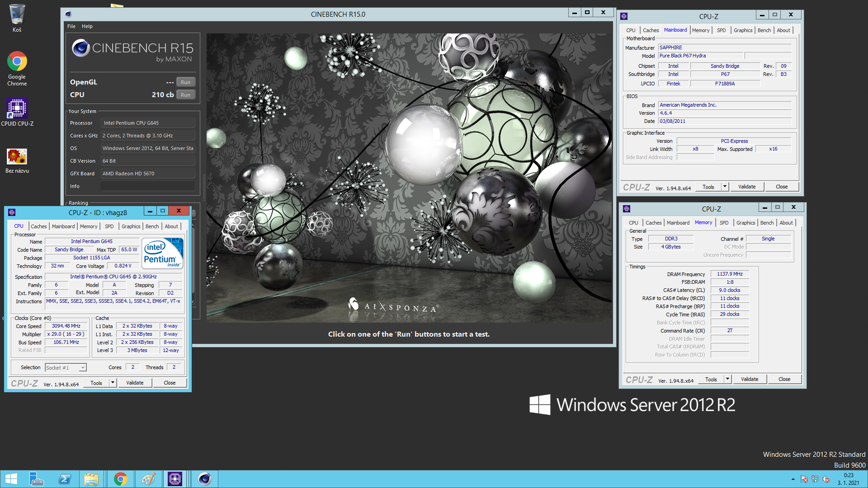Switch to Bench tab in CPU-Z vhagz8 window
868x488 pixels.
pyautogui.click(x=152, y=226)
